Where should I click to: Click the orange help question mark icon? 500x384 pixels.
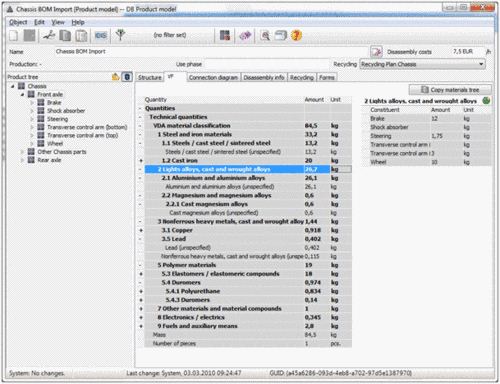tap(296, 35)
